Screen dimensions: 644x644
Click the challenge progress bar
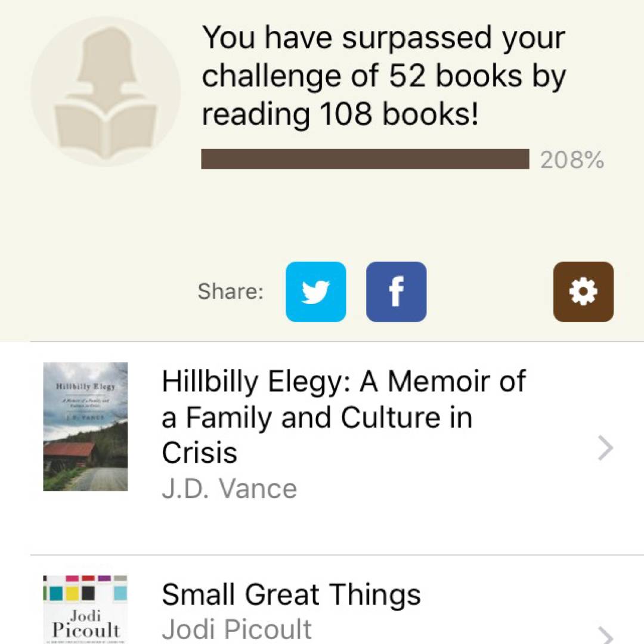tap(365, 159)
